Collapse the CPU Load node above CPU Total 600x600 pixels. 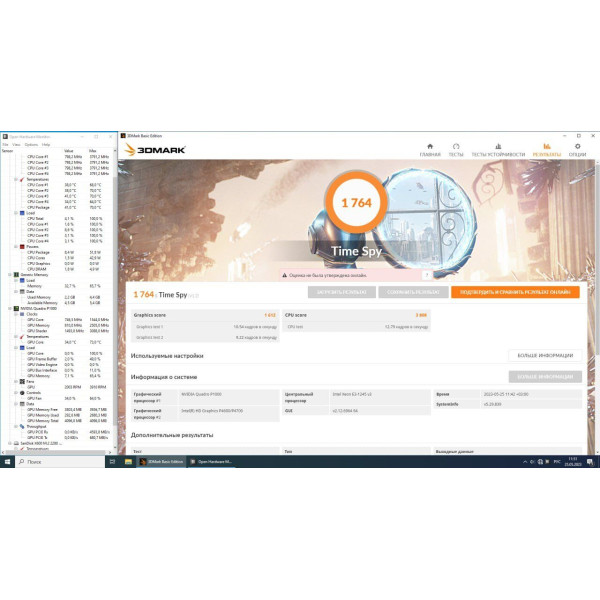pyautogui.click(x=16, y=213)
